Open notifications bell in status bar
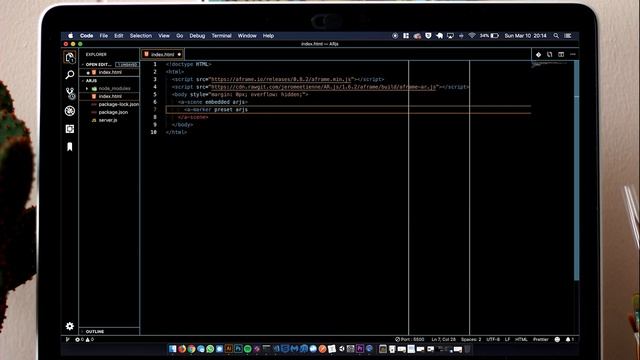 click(x=570, y=339)
